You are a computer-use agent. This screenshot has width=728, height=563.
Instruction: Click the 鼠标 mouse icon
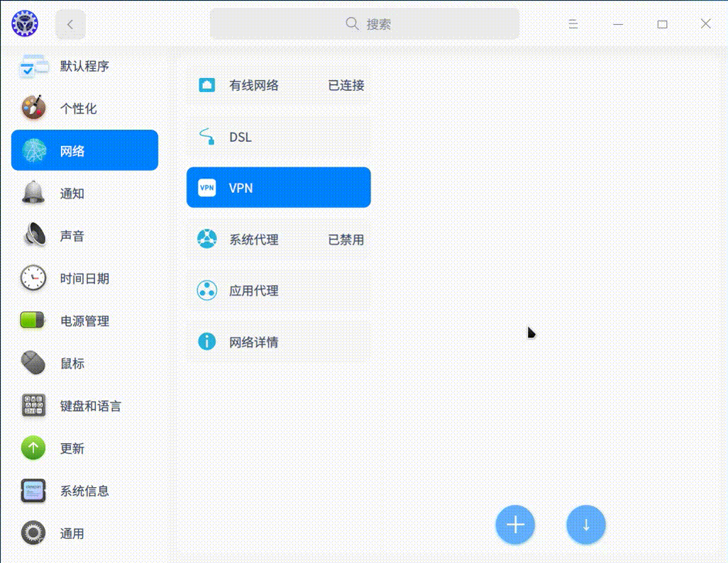coord(33,362)
